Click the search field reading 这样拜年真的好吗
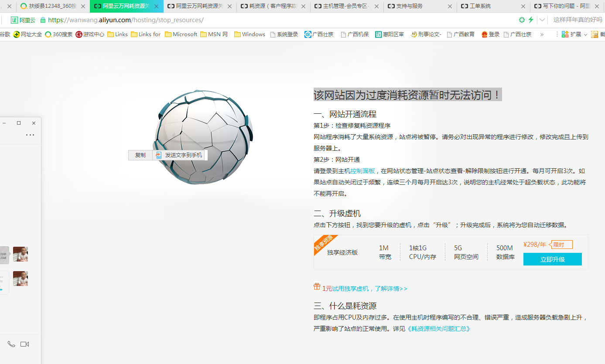 pos(578,20)
